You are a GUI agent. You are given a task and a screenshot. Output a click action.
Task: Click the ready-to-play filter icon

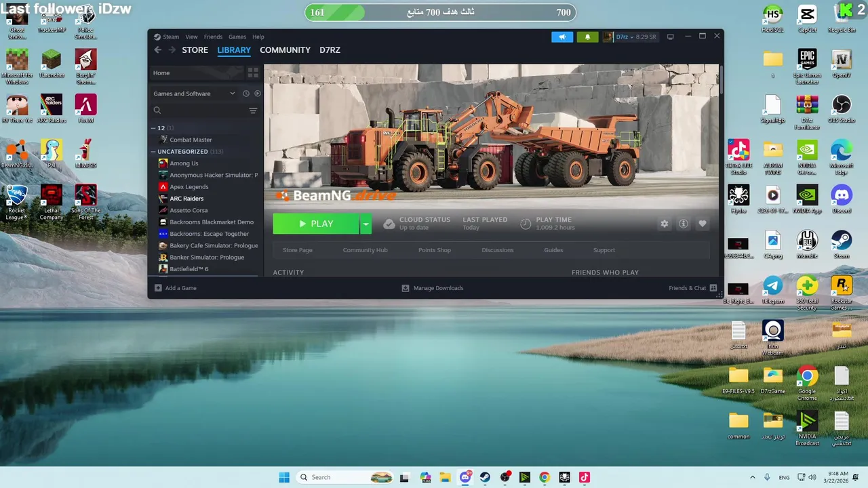(257, 94)
